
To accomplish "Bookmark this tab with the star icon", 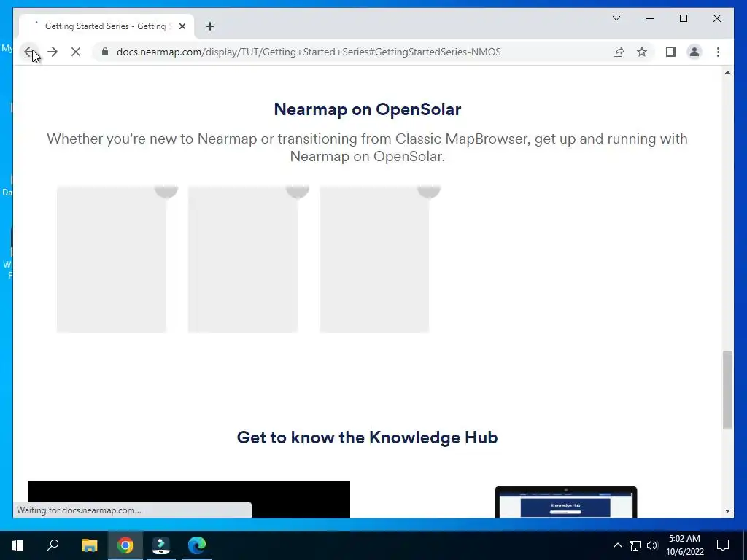I will (642, 52).
